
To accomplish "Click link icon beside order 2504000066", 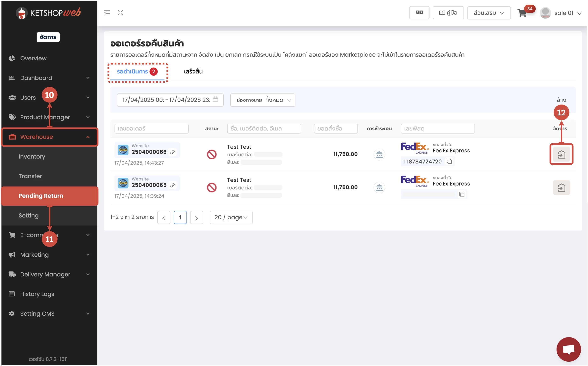I will (x=172, y=152).
